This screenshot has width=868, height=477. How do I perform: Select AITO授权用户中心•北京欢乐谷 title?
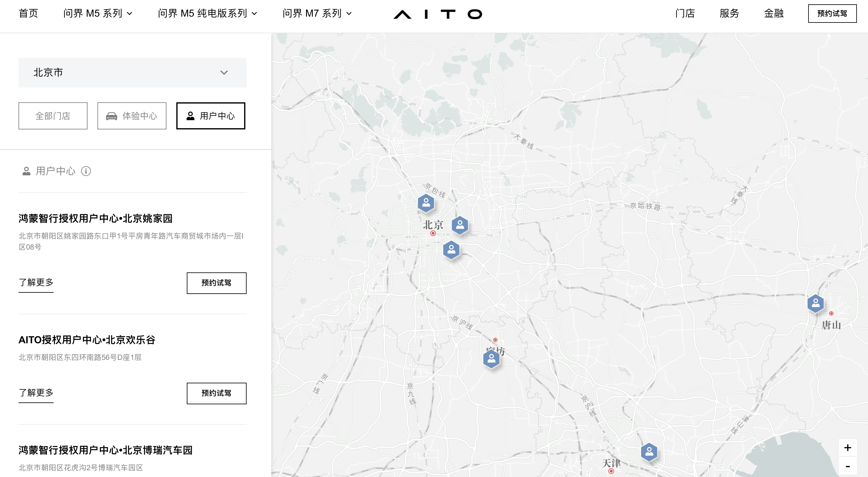87,340
